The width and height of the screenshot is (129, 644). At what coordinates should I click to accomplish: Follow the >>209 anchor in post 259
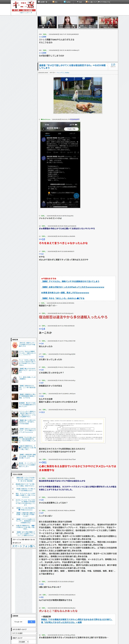coord(42,37)
